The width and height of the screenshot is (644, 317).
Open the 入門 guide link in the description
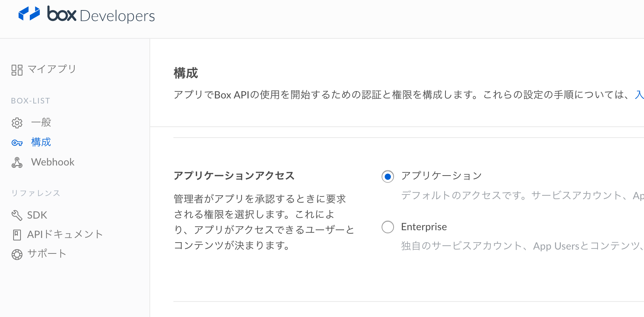coord(640,95)
